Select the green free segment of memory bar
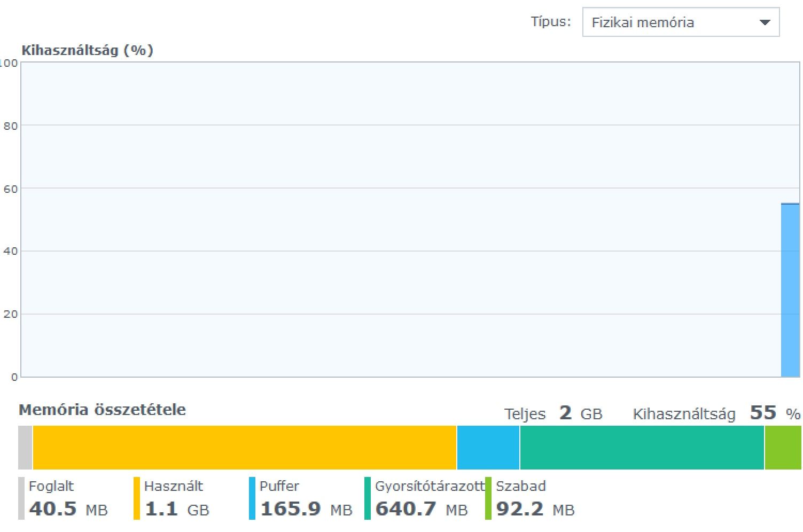 coord(783,448)
